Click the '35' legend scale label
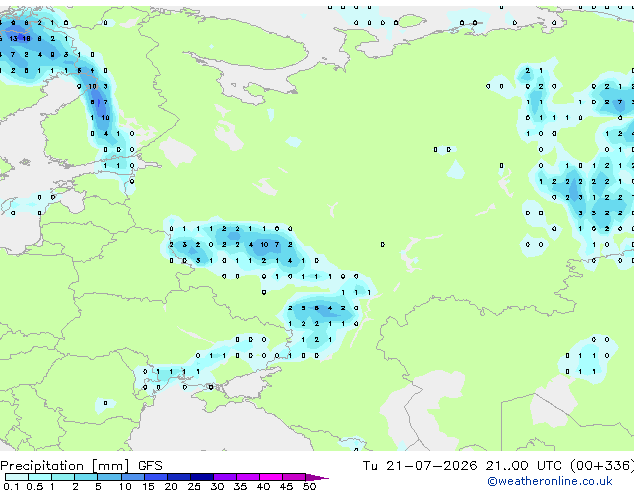 240,486
